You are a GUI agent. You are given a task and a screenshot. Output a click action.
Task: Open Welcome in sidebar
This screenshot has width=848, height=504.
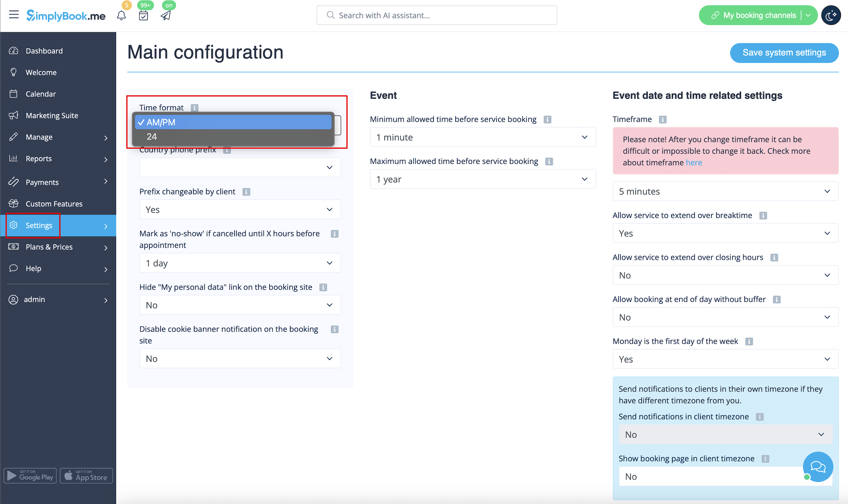coord(58,72)
